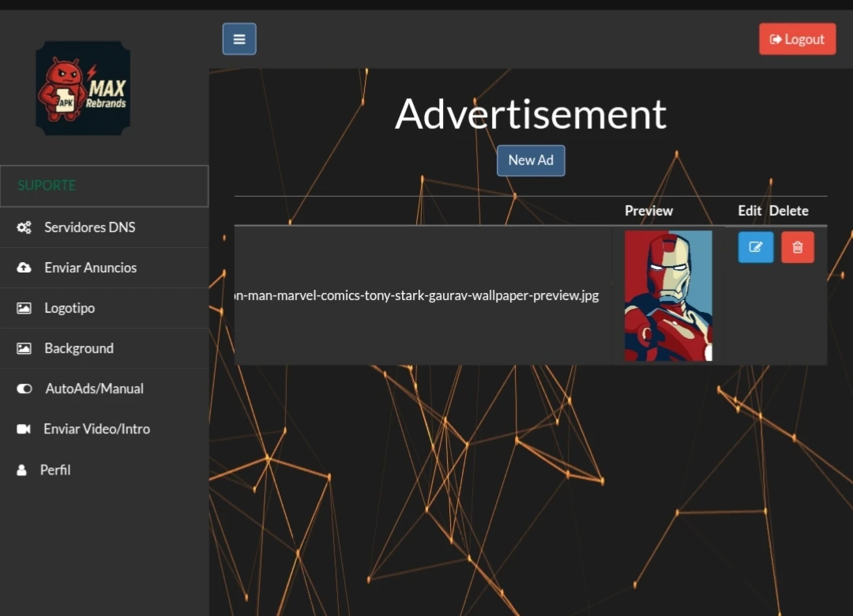Click the Delete column header
Image resolution: width=853 pixels, height=616 pixels.
click(x=789, y=211)
